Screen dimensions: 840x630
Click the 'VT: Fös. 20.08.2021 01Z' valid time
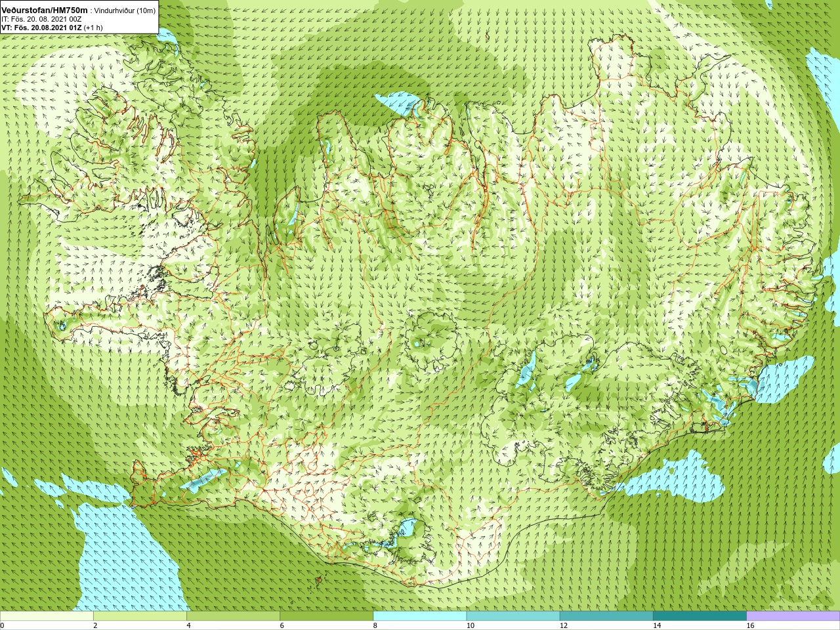coord(41,28)
